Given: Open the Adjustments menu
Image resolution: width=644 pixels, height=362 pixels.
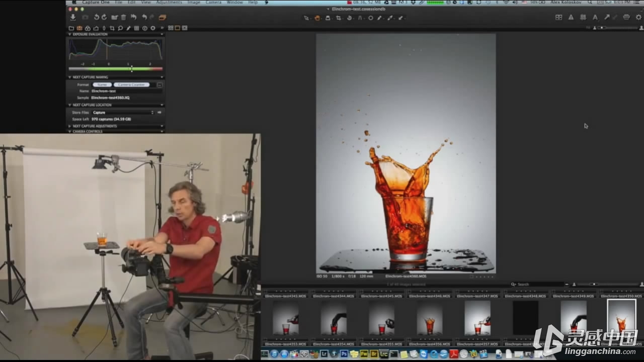Looking at the screenshot, I should click(x=169, y=3).
